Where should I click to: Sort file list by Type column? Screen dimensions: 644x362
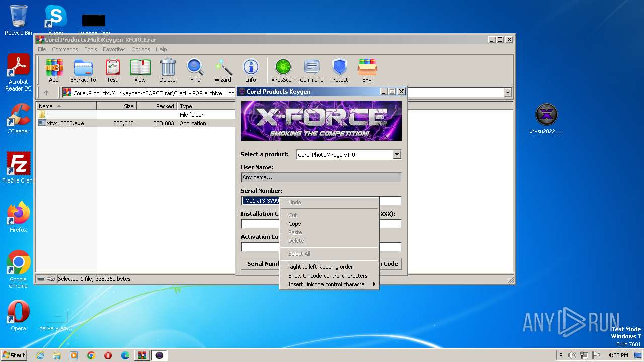tap(206, 106)
